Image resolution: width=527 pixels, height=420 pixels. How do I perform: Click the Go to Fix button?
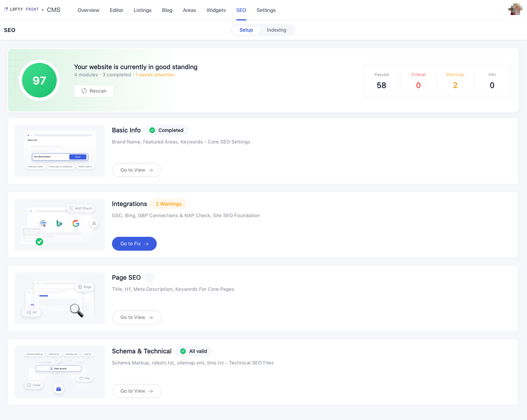point(134,244)
